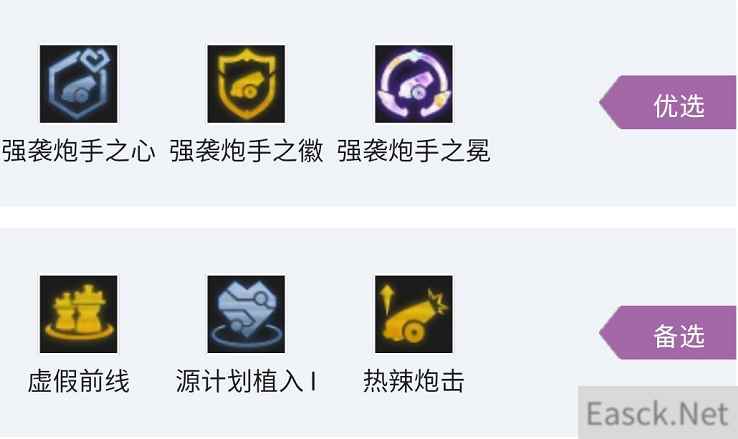Click the 强袭炮手之徽 text label

click(x=246, y=151)
